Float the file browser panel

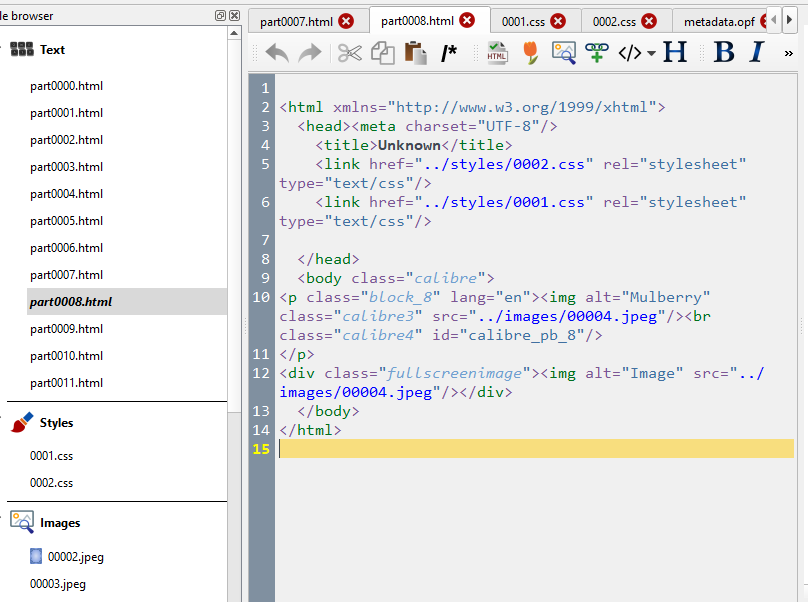pos(220,16)
